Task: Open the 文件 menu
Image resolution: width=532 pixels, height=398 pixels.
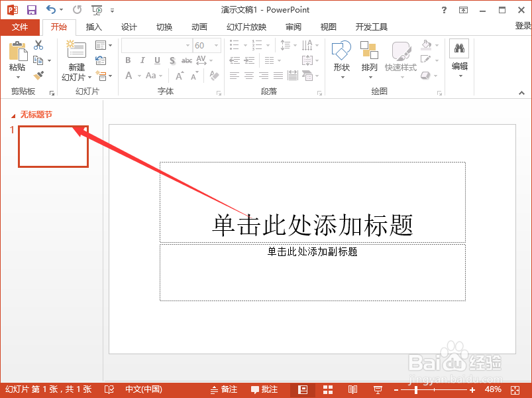Action: click(21, 27)
